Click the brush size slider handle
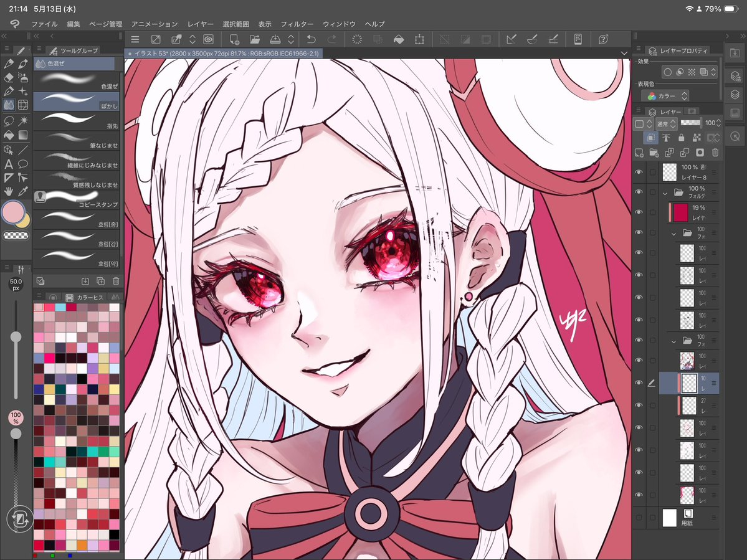Viewport: 747px width, 560px height. (16, 337)
